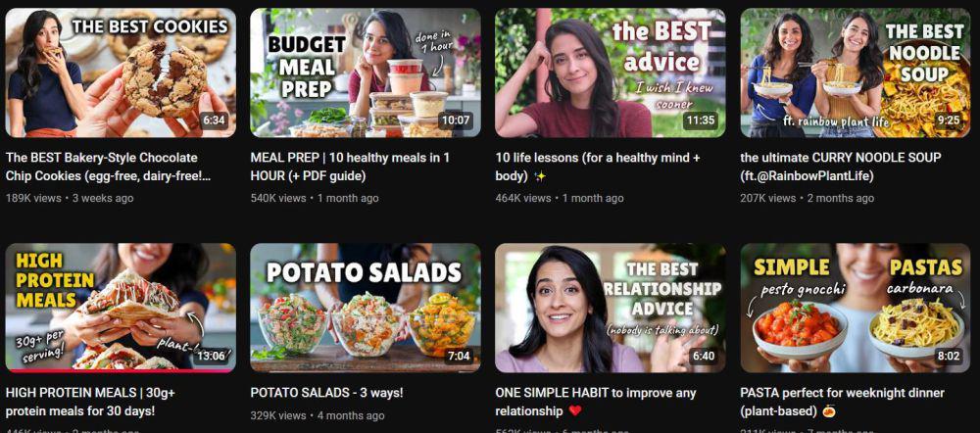Click the PASTA perfect for weeknight dinner title
The width and height of the screenshot is (980, 433).
(x=843, y=402)
